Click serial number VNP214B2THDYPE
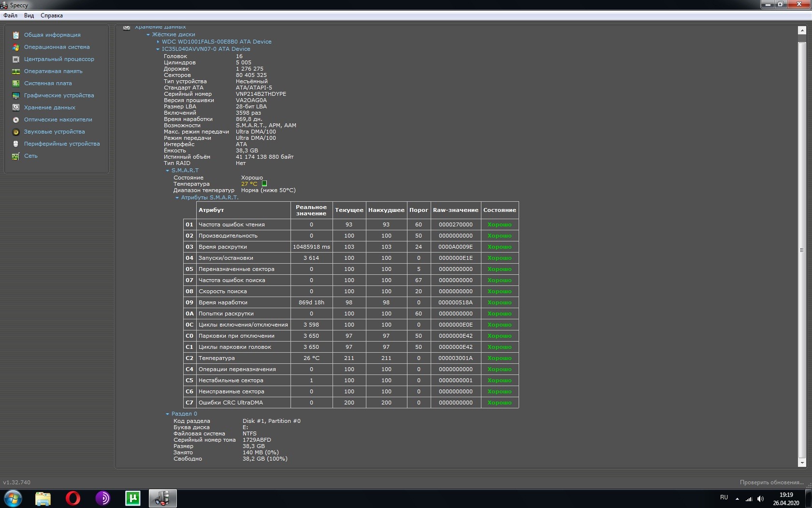The image size is (812, 508). point(261,94)
